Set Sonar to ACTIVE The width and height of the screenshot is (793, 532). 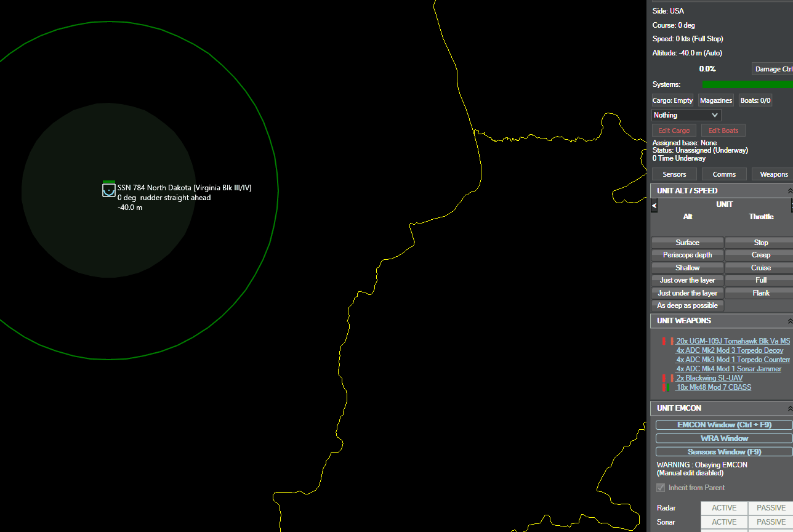point(724,522)
